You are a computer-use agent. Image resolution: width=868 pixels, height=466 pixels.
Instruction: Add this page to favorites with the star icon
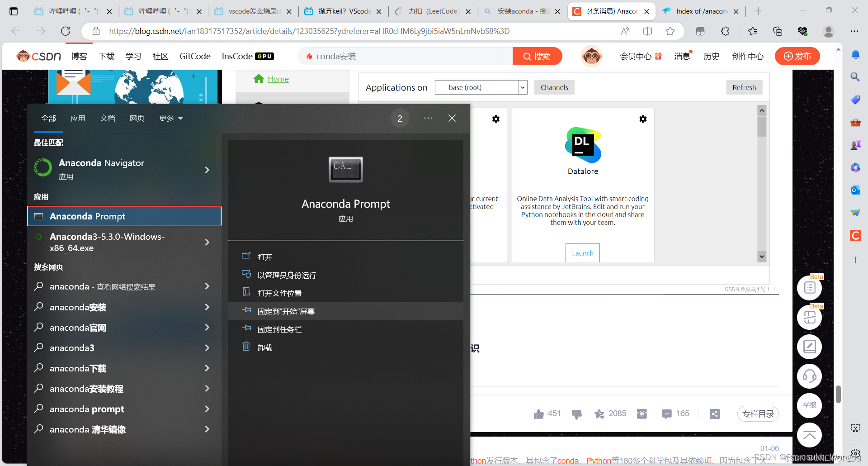pyautogui.click(x=670, y=31)
